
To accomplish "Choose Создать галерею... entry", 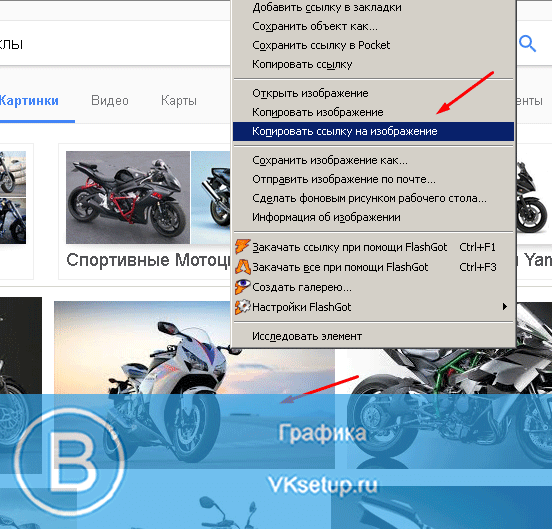I will pos(374,287).
